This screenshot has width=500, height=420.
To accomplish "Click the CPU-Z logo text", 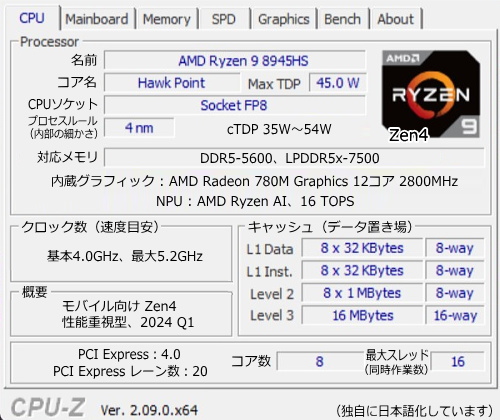I will point(48,407).
